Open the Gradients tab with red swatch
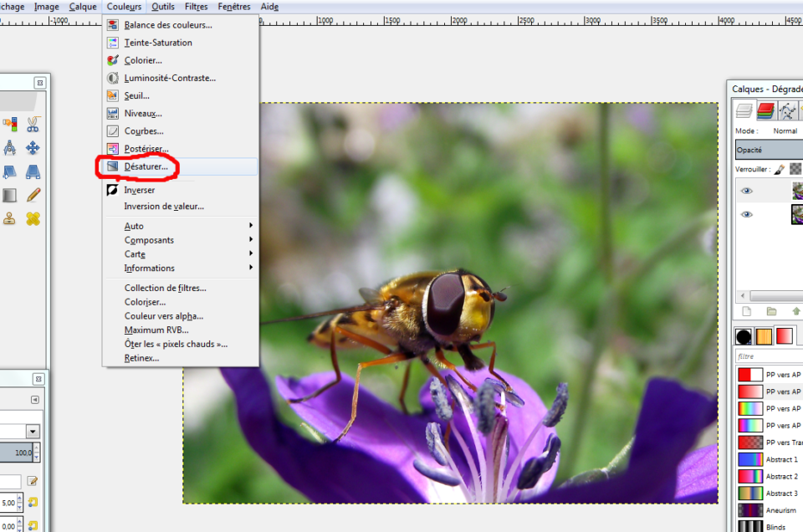803x532 pixels. [x=784, y=336]
